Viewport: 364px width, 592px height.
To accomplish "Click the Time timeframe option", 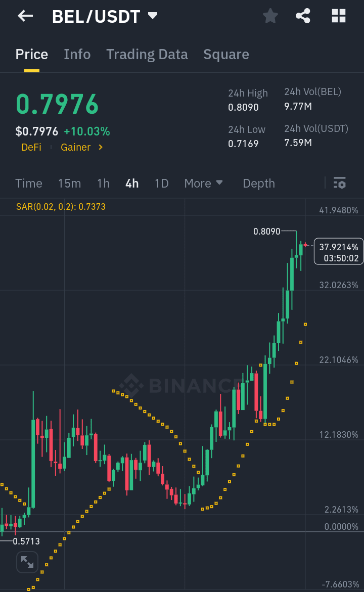I will (28, 184).
